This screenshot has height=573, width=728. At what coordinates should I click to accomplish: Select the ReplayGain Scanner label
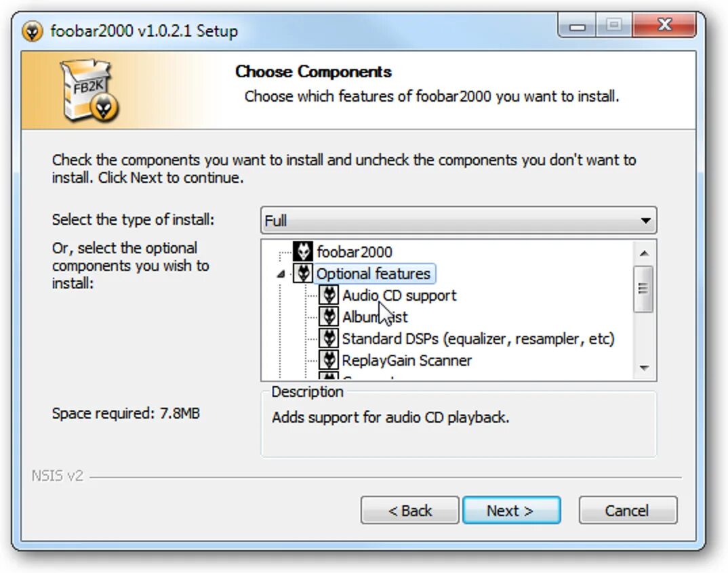[407, 360]
